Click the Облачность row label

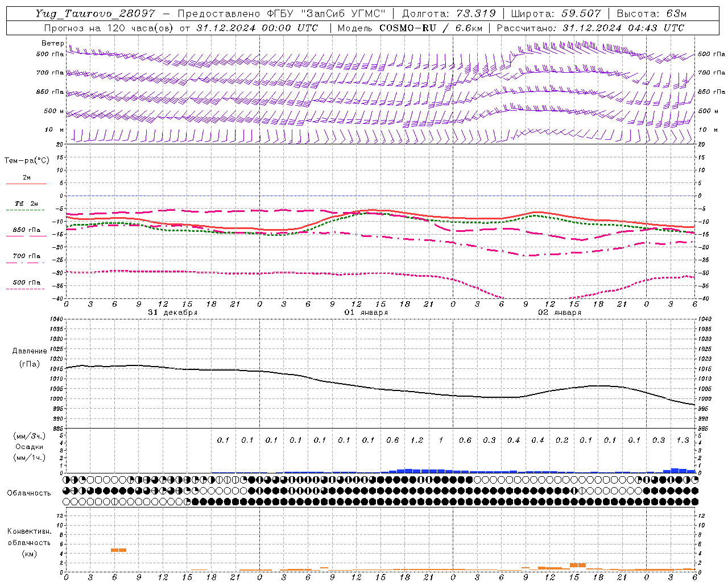click(29, 493)
